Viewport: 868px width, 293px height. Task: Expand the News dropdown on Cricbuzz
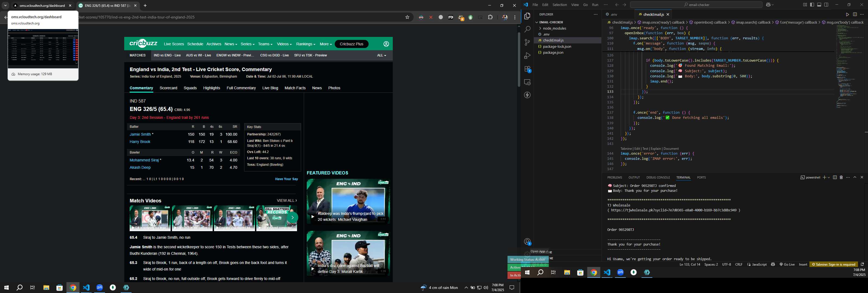(x=231, y=44)
